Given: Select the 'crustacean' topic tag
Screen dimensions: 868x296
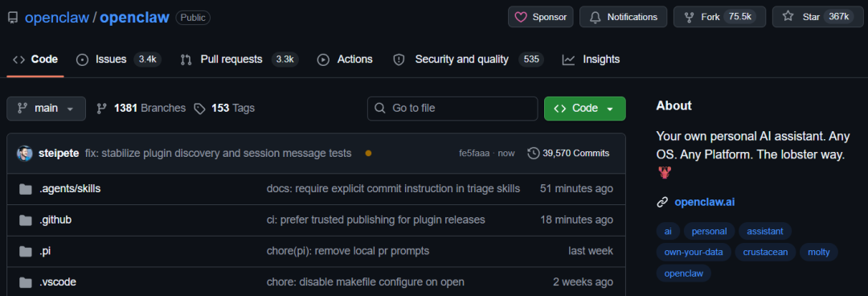Looking at the screenshot, I should pyautogui.click(x=766, y=252).
